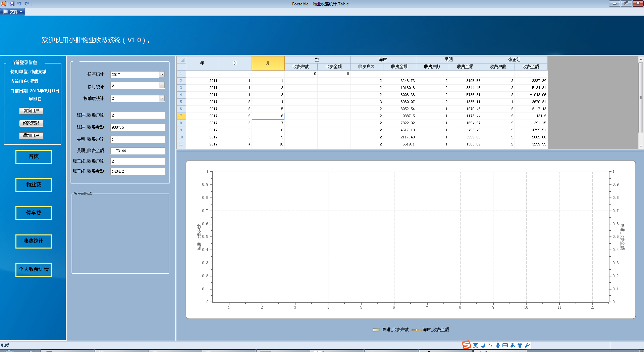Click the 空 group column header
This screenshot has height=352, width=644.
(317, 59)
